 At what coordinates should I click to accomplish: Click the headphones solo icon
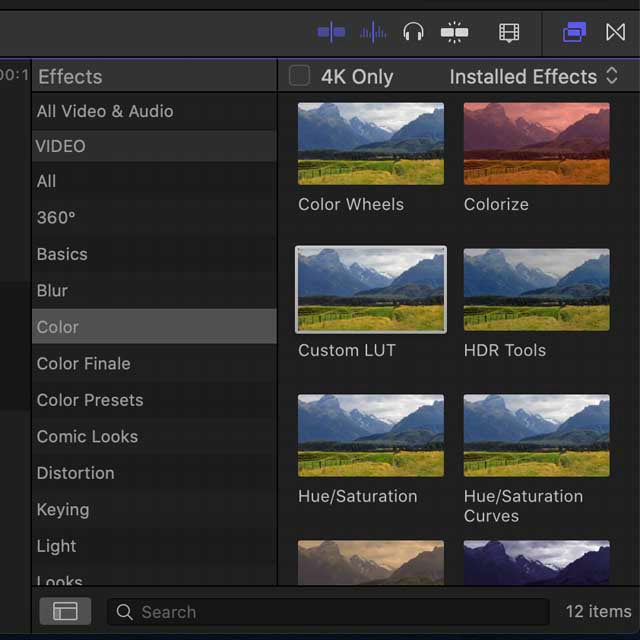pos(413,33)
